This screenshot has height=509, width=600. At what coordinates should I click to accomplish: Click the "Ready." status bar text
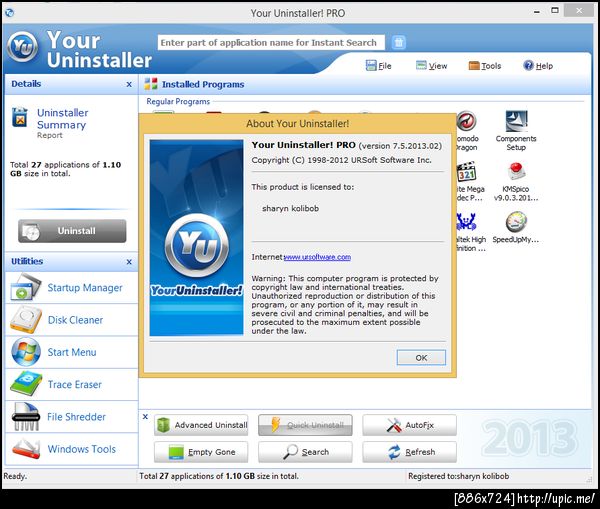click(15, 476)
